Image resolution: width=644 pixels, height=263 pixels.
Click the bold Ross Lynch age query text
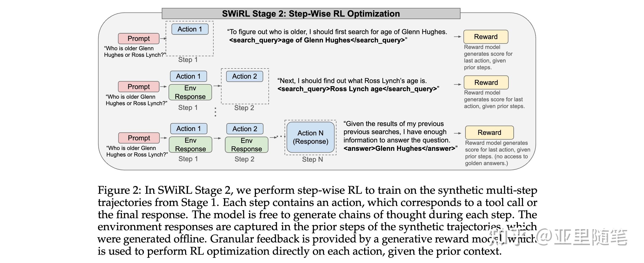(357, 89)
